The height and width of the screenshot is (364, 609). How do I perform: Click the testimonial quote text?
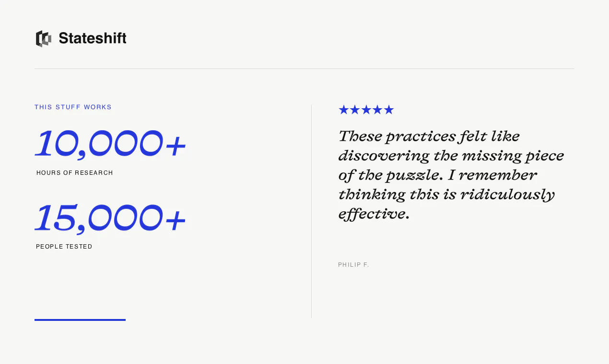[x=451, y=175]
